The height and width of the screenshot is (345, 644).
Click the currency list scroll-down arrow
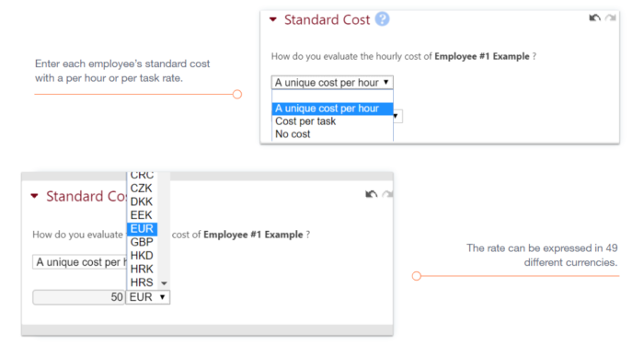(x=164, y=283)
